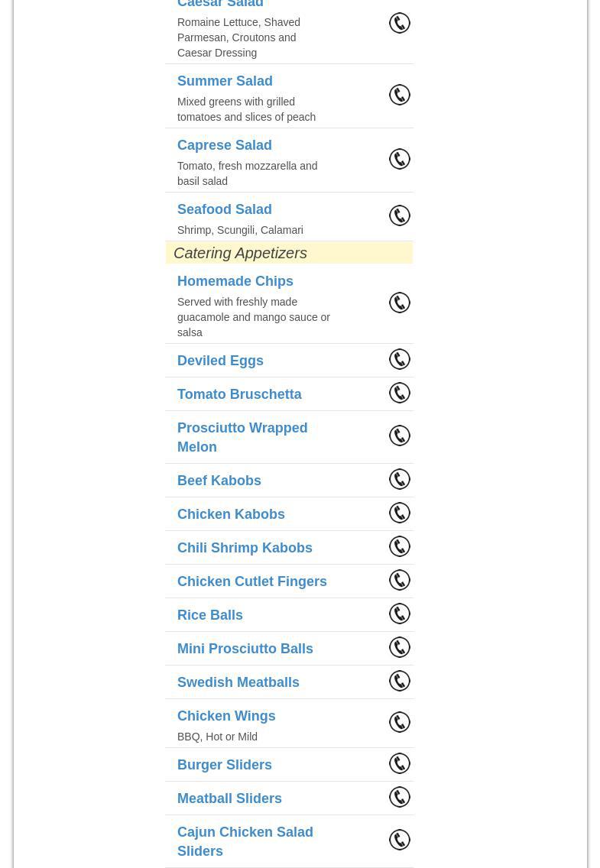Image resolution: width=600 pixels, height=868 pixels.
Task: Click the Seafood Salad title link
Action: [225, 209]
